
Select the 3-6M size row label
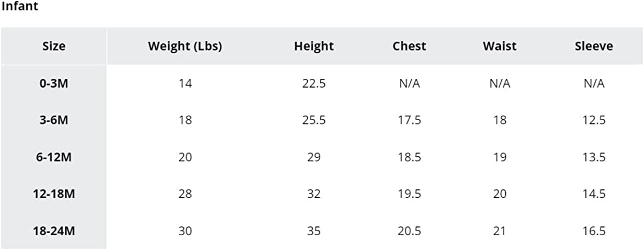(x=54, y=121)
